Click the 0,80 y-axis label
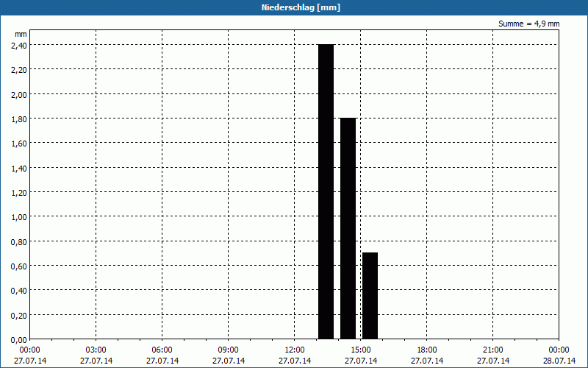Viewport: 588px width, 368px height. click(x=19, y=241)
